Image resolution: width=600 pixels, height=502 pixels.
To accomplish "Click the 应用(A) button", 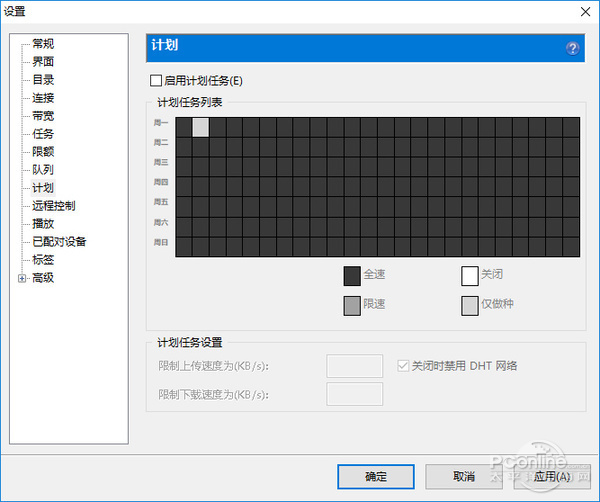I will pos(552,476).
